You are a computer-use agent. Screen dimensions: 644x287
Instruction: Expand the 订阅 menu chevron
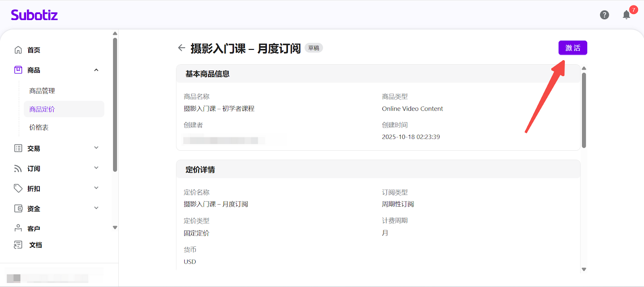click(x=96, y=168)
